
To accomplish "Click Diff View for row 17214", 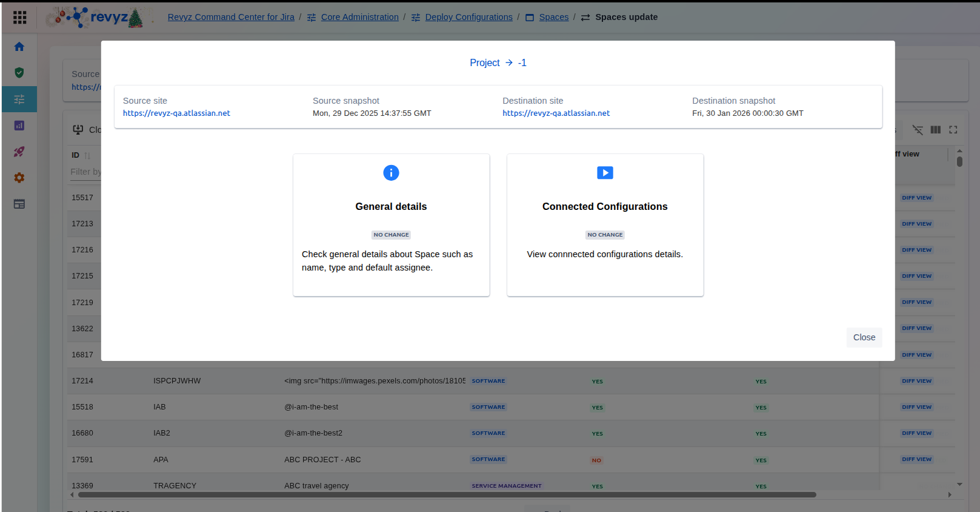I will coord(916,381).
